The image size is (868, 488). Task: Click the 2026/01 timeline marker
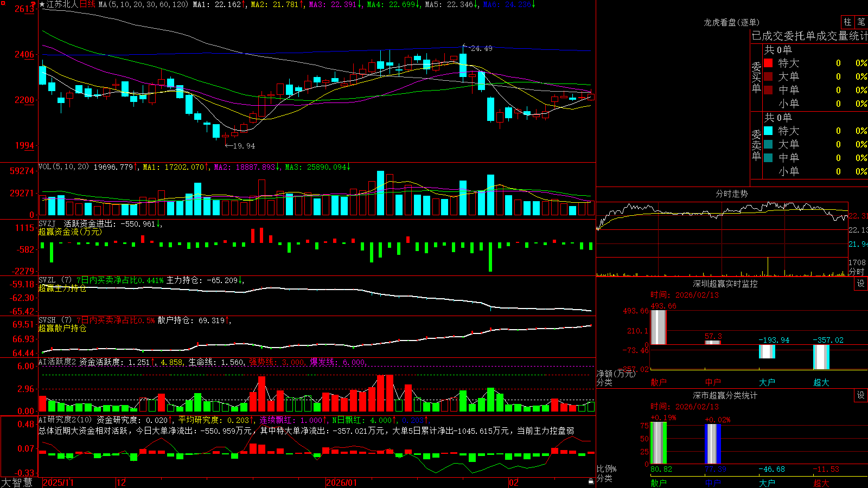click(x=341, y=483)
